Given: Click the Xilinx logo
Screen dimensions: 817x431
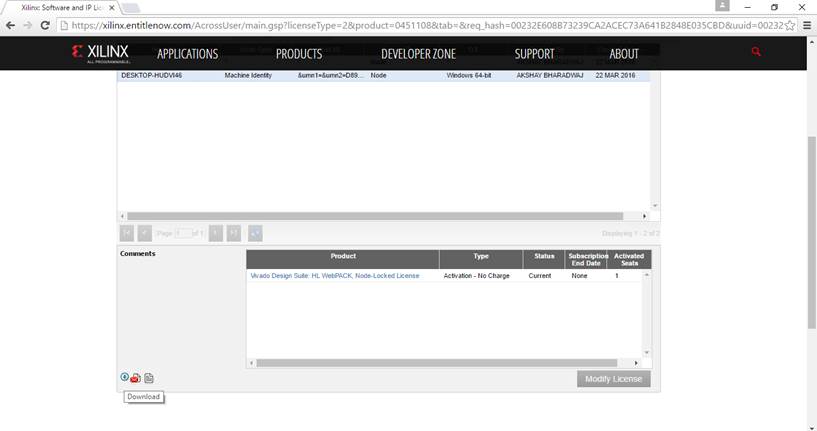Looking at the screenshot, I should pyautogui.click(x=101, y=53).
